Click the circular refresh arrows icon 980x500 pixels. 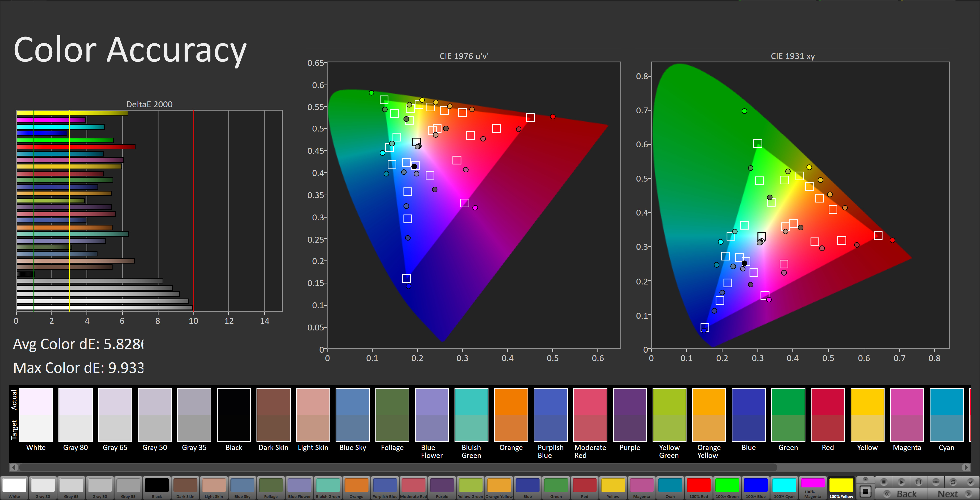coord(953,482)
